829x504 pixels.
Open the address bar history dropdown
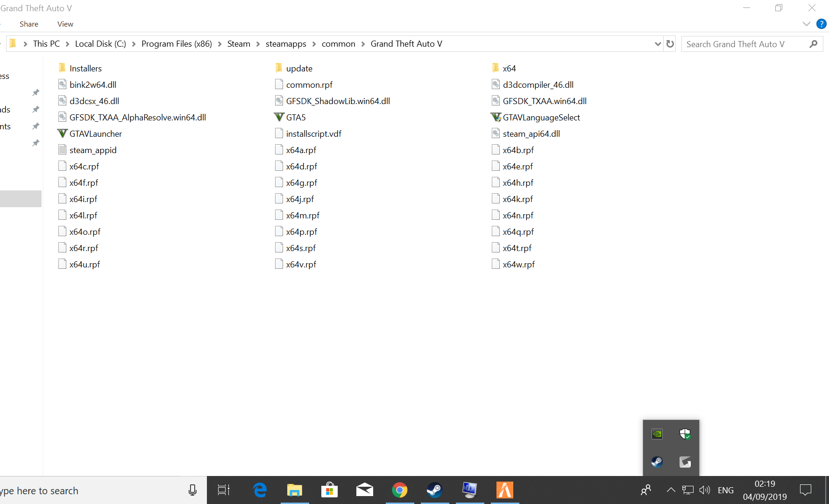pos(658,44)
